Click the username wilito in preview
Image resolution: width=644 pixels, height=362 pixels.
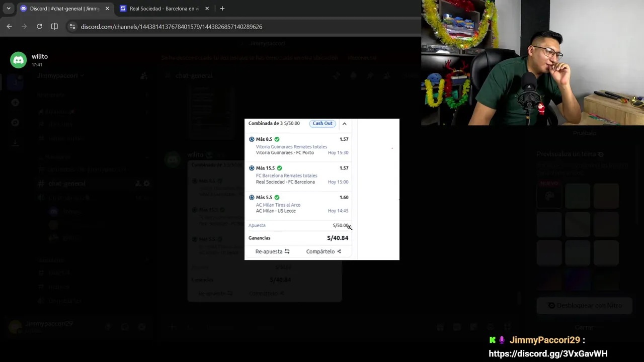pos(40,56)
